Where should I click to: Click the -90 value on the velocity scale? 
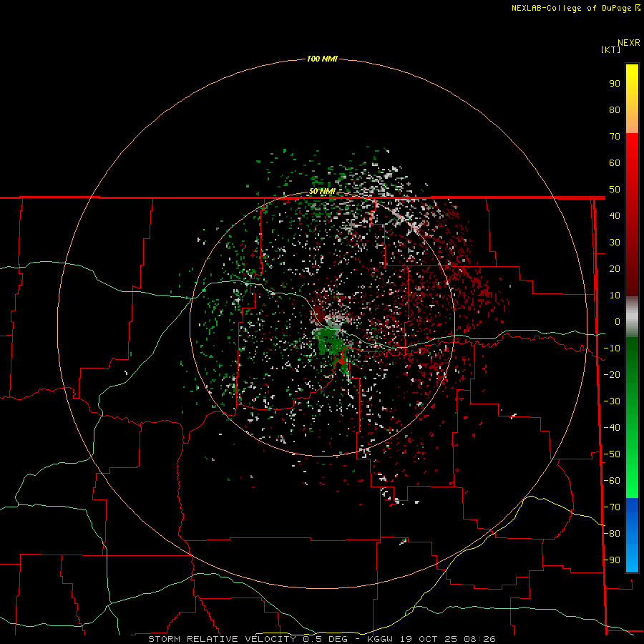click(x=612, y=560)
